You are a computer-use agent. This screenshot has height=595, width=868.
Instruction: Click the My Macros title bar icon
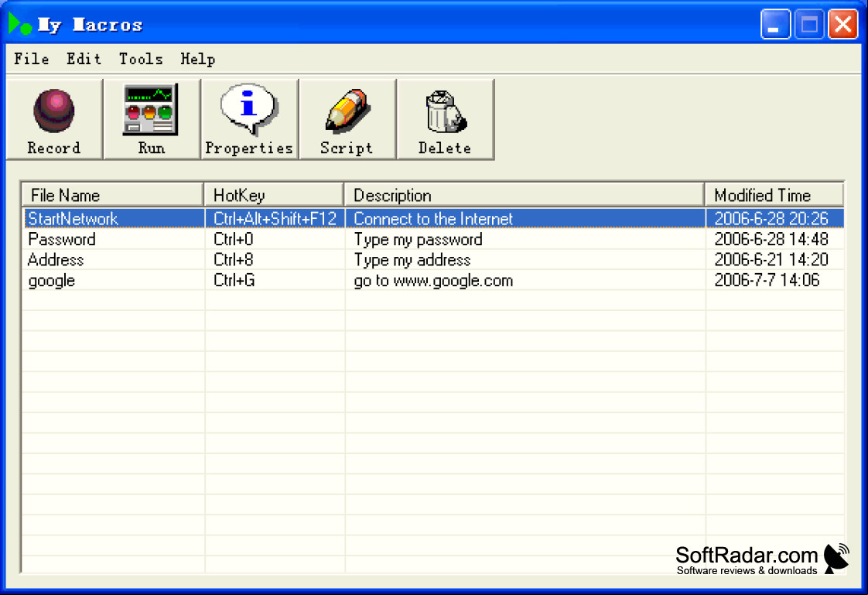(20, 24)
